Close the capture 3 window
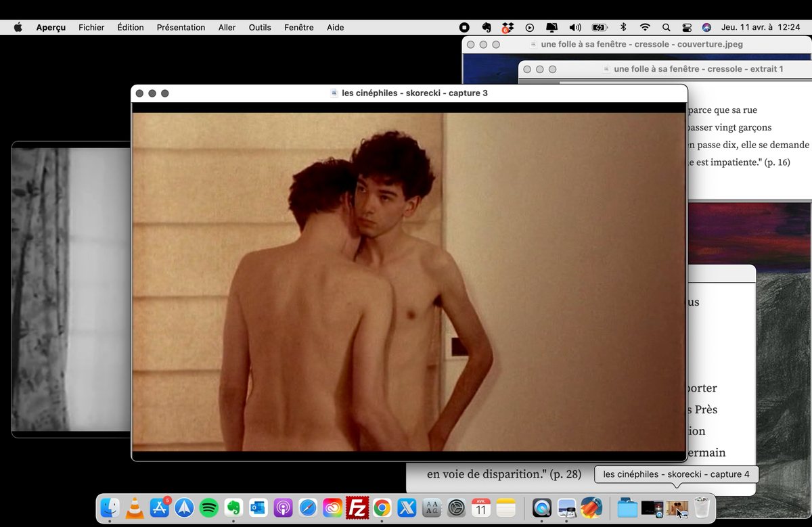812x527 pixels. pyautogui.click(x=139, y=93)
